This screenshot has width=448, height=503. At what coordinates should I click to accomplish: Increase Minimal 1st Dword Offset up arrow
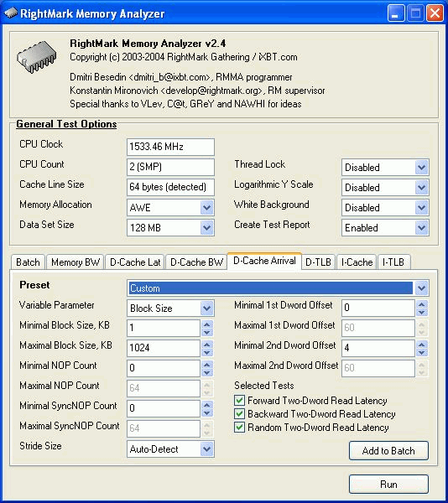click(x=422, y=304)
